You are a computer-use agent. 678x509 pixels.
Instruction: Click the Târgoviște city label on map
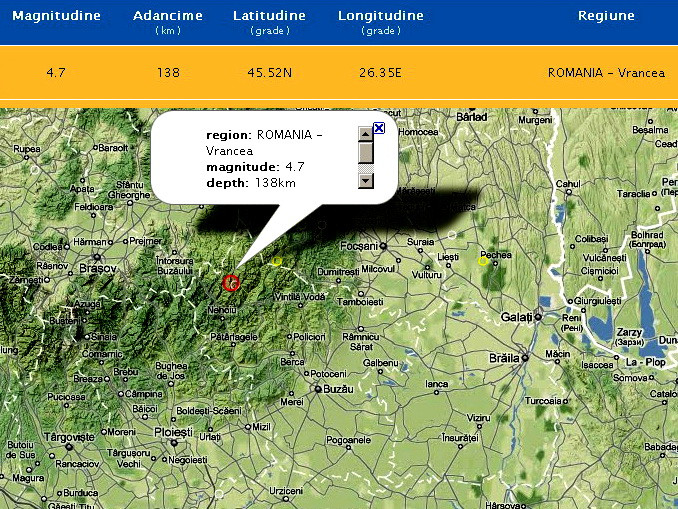[69, 437]
